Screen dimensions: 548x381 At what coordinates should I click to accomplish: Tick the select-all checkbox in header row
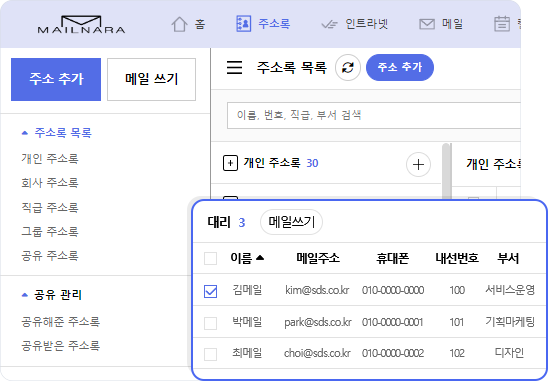coord(210,259)
